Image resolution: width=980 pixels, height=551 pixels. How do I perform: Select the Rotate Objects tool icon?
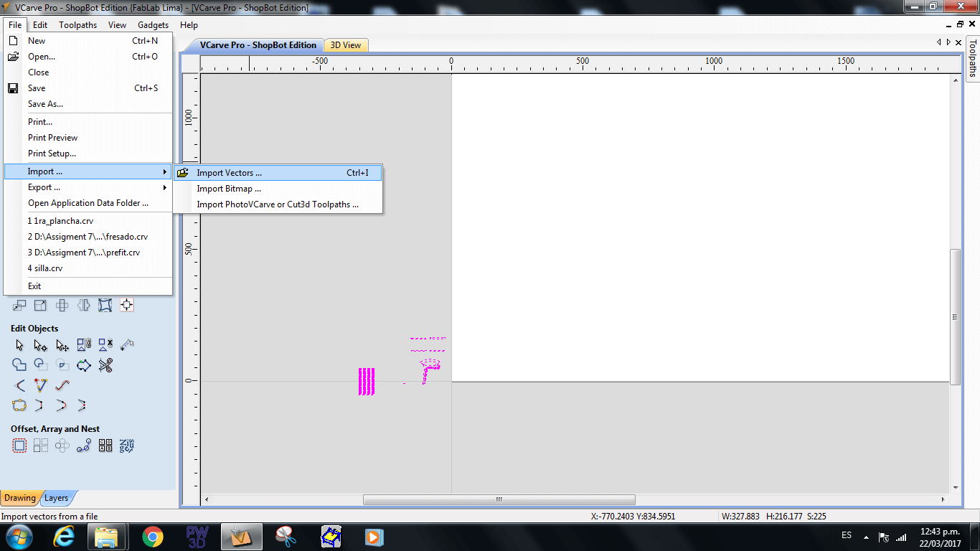click(x=62, y=306)
